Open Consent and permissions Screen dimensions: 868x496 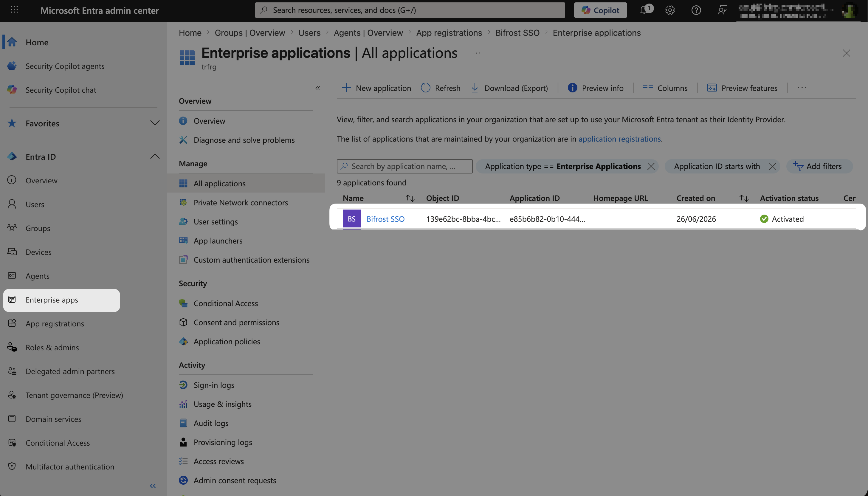pos(236,322)
